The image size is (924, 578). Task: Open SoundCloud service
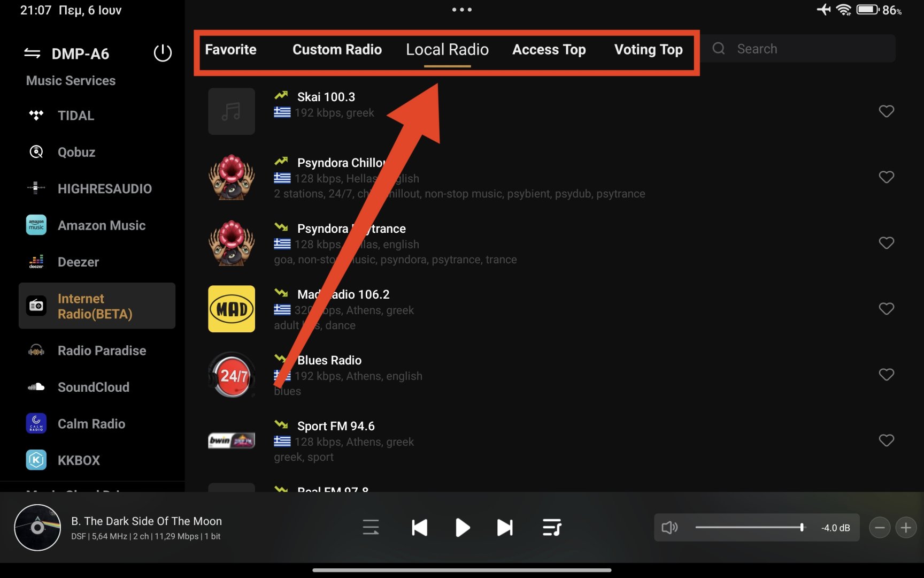(x=94, y=387)
